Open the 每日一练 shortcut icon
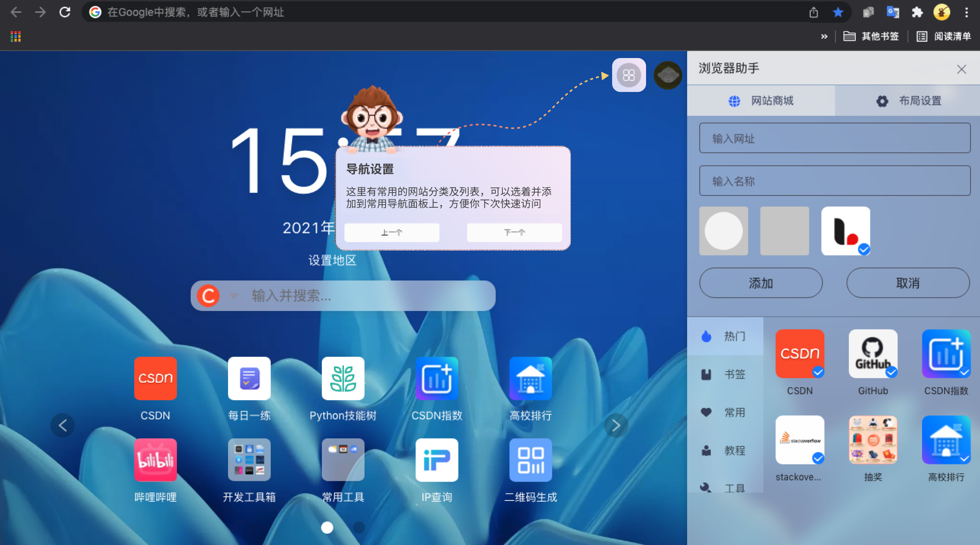 tap(249, 378)
